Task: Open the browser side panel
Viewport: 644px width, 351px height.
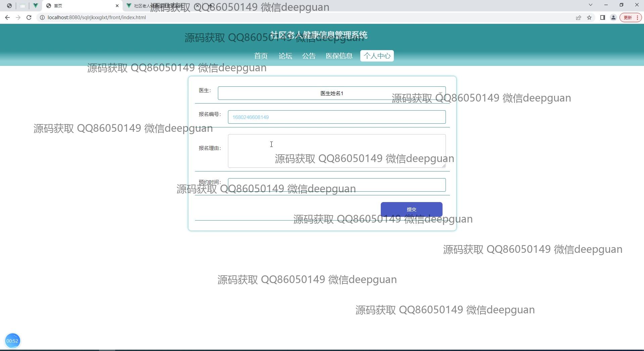Action: pos(602,17)
